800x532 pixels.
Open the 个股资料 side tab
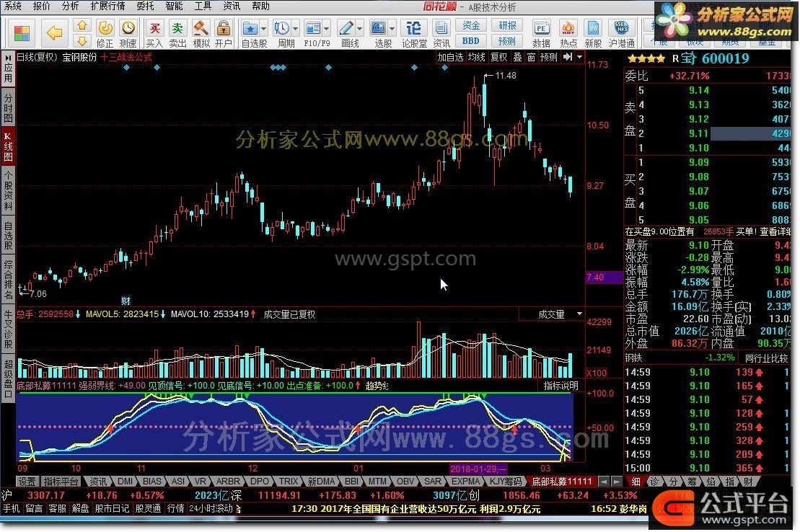coord(8,190)
